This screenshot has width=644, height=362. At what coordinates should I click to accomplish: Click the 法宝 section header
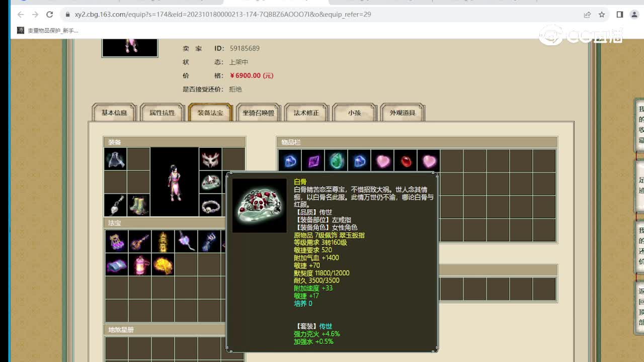pos(165,223)
